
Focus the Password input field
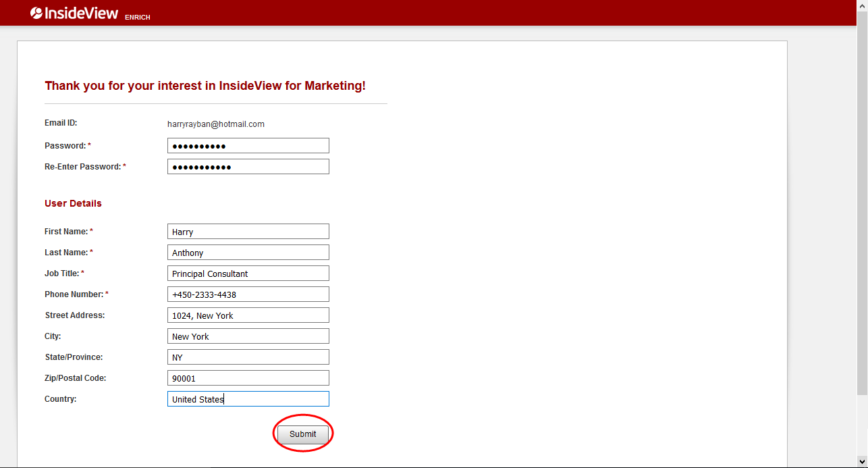point(248,146)
